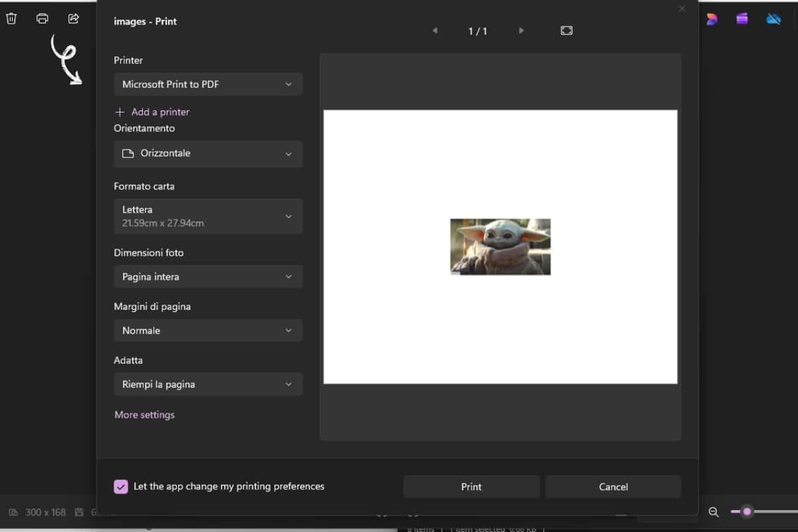The image size is (798, 532).
Task: Click the Print button
Action: coord(471,486)
